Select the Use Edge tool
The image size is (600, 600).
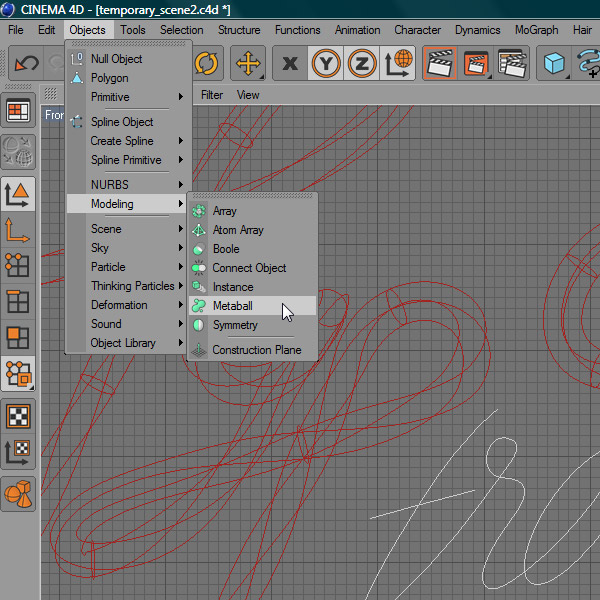click(18, 301)
